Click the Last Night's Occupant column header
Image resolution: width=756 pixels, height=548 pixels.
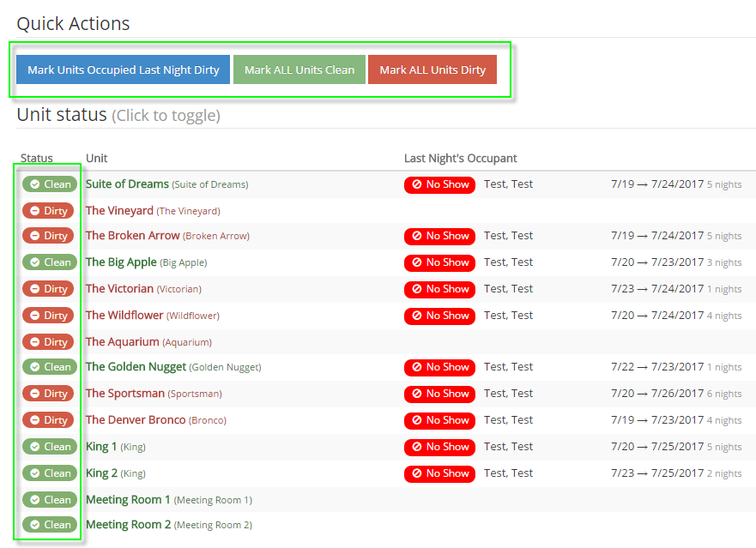(x=460, y=159)
